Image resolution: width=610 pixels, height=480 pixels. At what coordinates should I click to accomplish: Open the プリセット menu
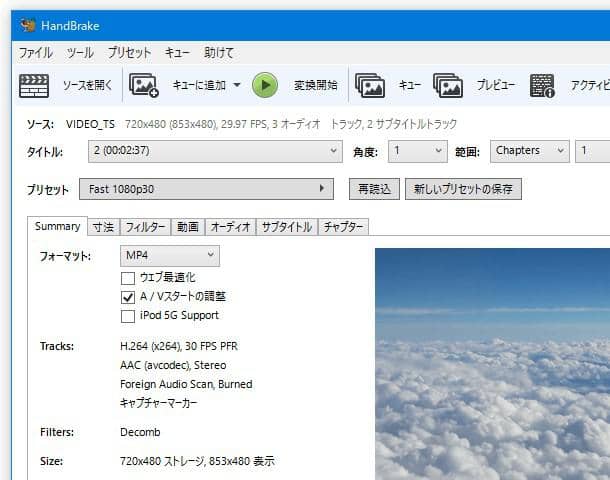[x=129, y=53]
